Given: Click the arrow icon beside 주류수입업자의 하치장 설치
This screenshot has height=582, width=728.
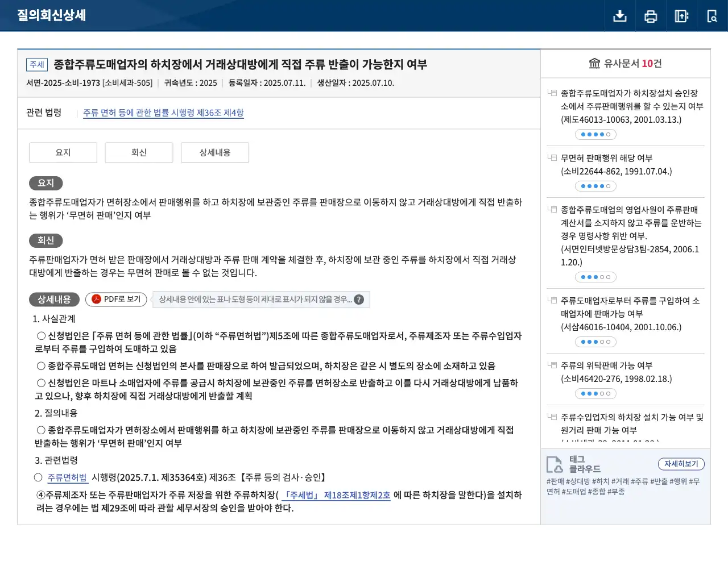Looking at the screenshot, I should tap(552, 417).
